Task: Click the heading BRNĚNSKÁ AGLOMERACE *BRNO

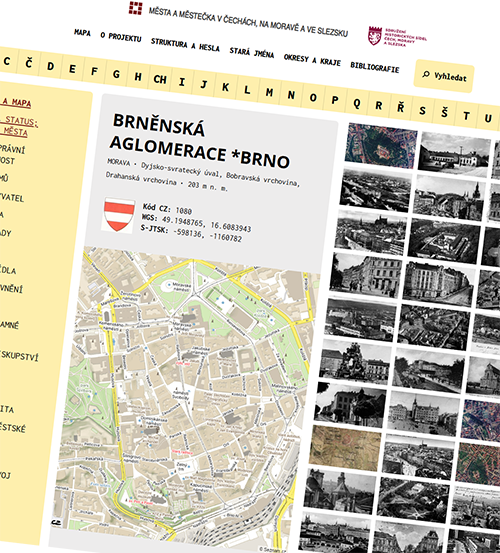Action: (200, 141)
